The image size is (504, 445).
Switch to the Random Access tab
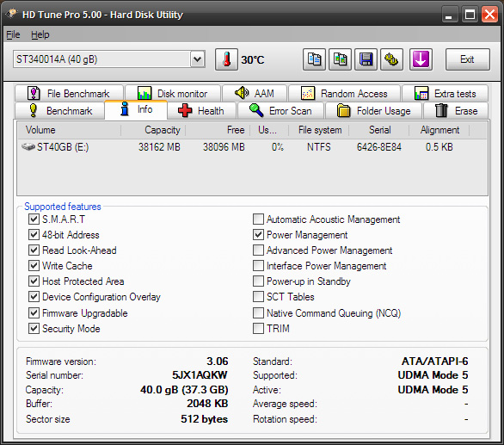click(344, 94)
